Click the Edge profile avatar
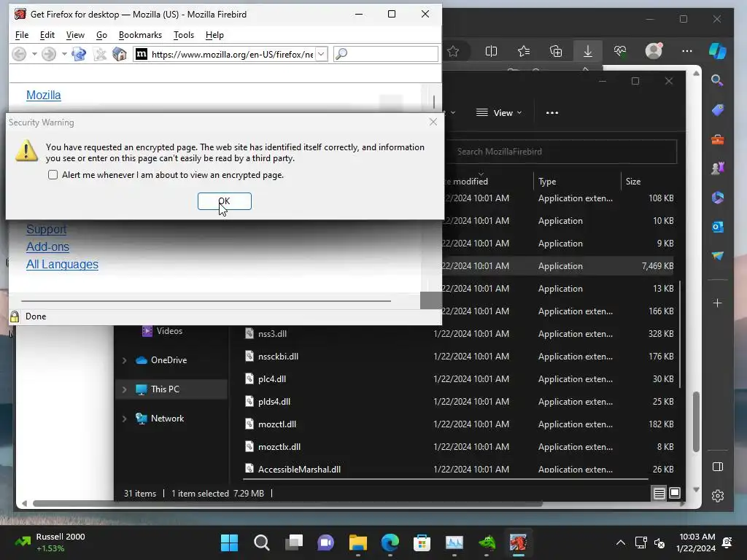This screenshot has height=560, width=747. [x=654, y=51]
